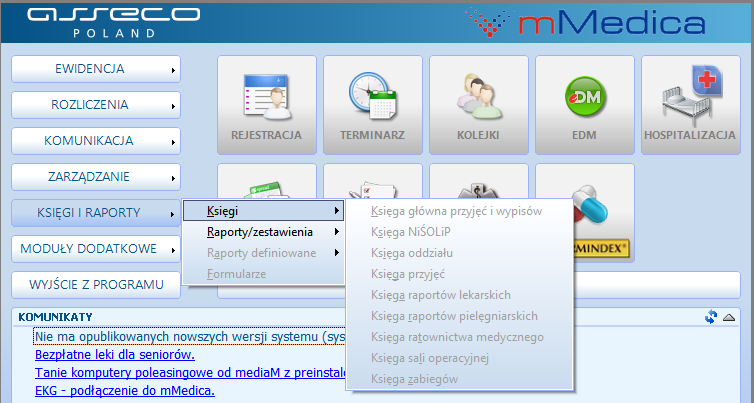The image size is (754, 403).
Task: Select Formularze menu item
Action: pyautogui.click(x=263, y=274)
